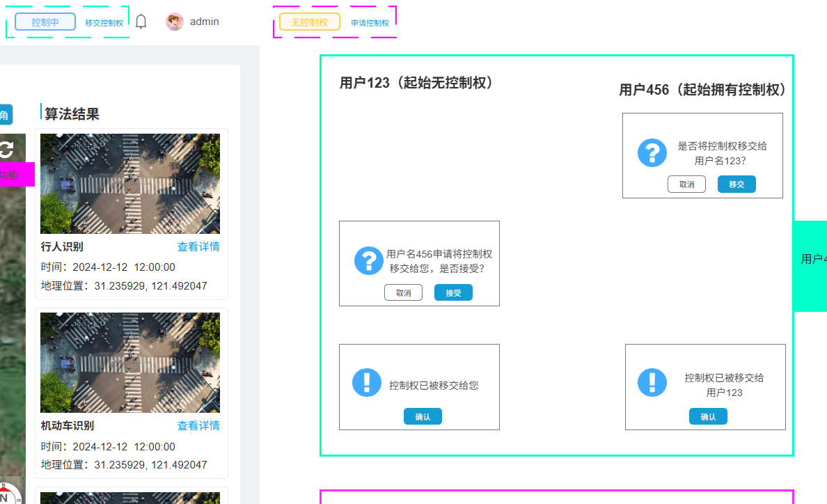Image resolution: width=827 pixels, height=504 pixels.
Task: Click 取消 in the handover-to-user-123 dialog
Action: coord(686,184)
